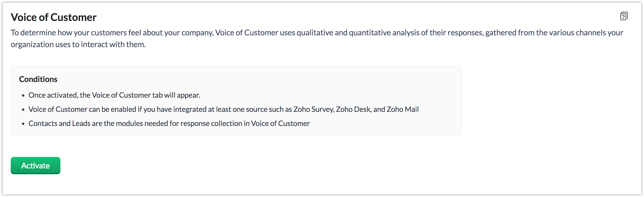Click the words 'Zoho Mail' in conditions
644x197 pixels.
tap(402, 109)
